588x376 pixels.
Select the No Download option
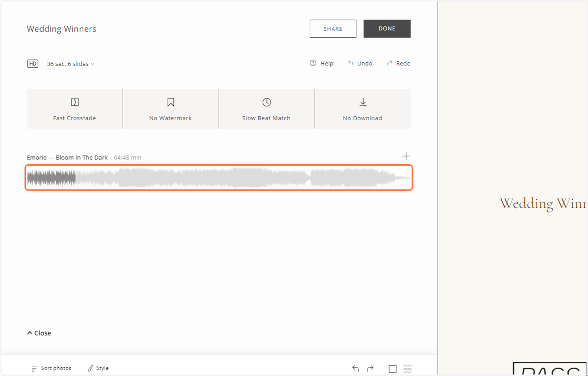tap(363, 109)
